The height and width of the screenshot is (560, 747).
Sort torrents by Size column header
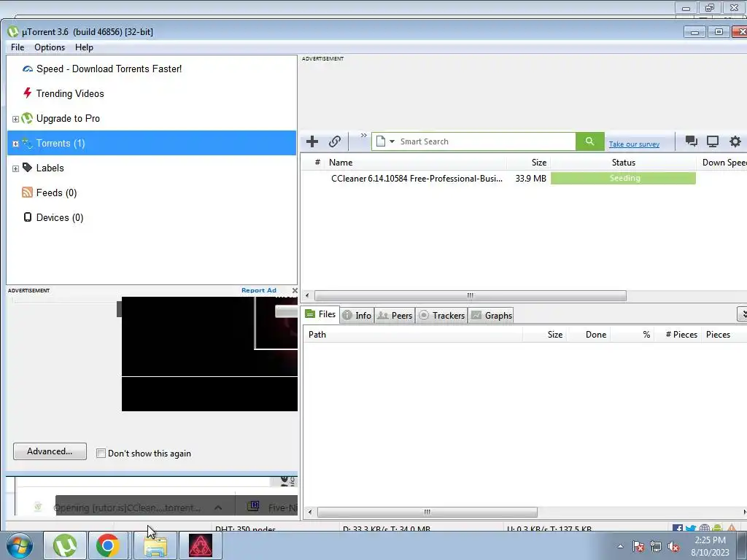pyautogui.click(x=539, y=163)
